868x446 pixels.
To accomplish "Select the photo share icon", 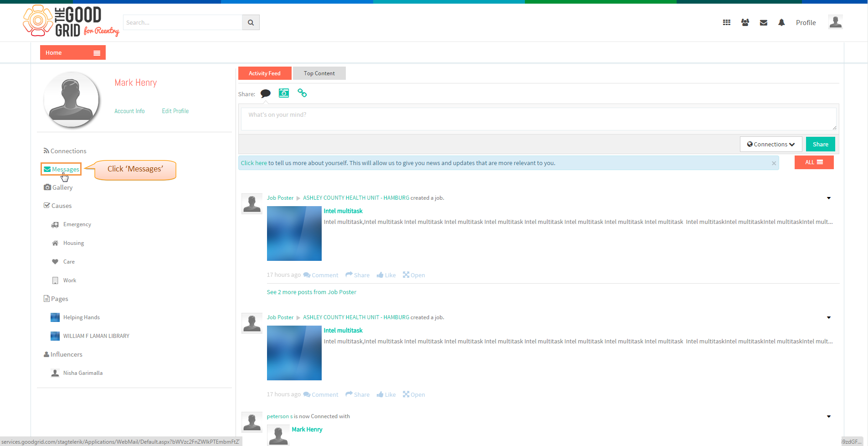I will [x=284, y=93].
